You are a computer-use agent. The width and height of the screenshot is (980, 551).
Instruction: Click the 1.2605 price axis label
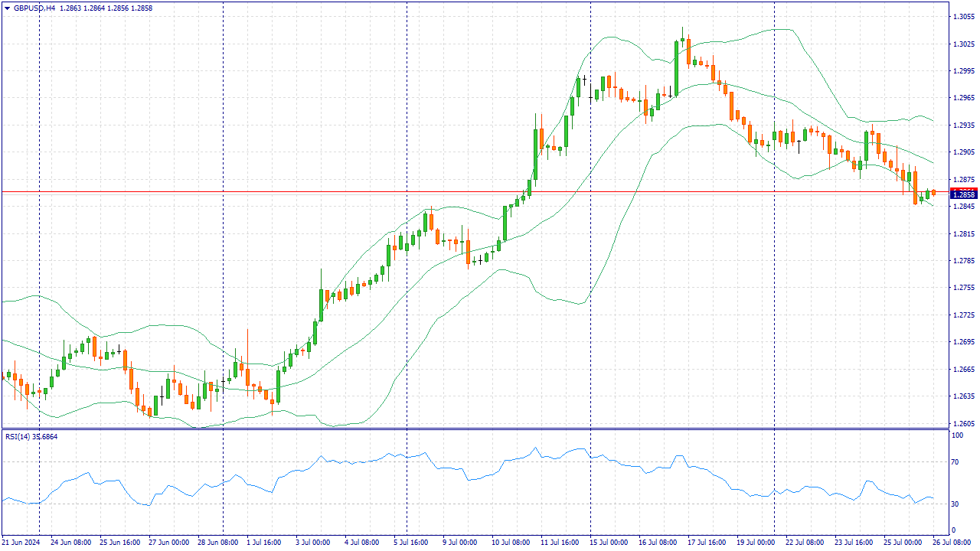tap(963, 423)
